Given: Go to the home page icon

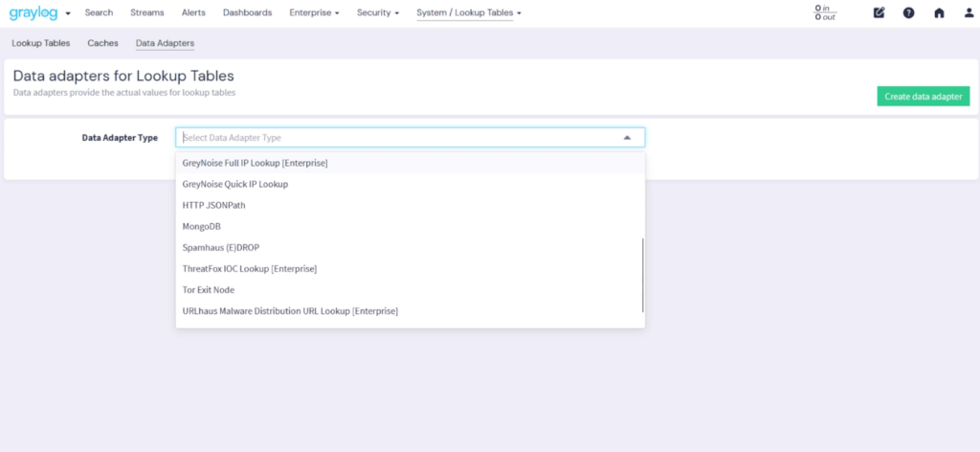Looking at the screenshot, I should (939, 12).
